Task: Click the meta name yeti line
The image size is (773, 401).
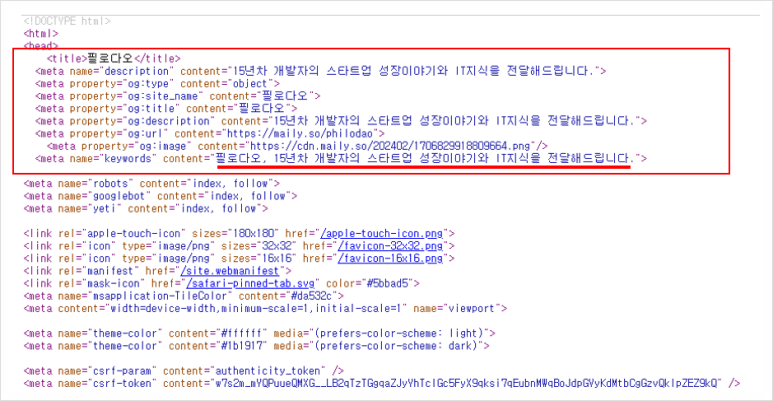Action: coord(145,209)
